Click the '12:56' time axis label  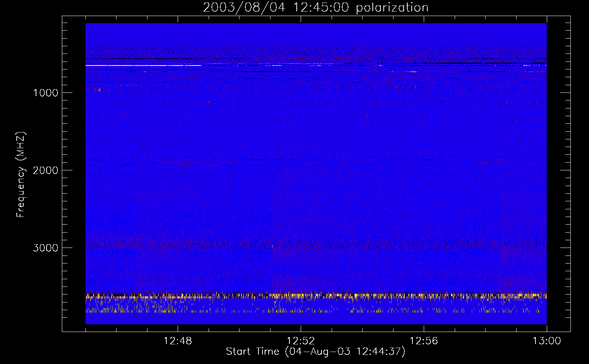[x=424, y=341]
